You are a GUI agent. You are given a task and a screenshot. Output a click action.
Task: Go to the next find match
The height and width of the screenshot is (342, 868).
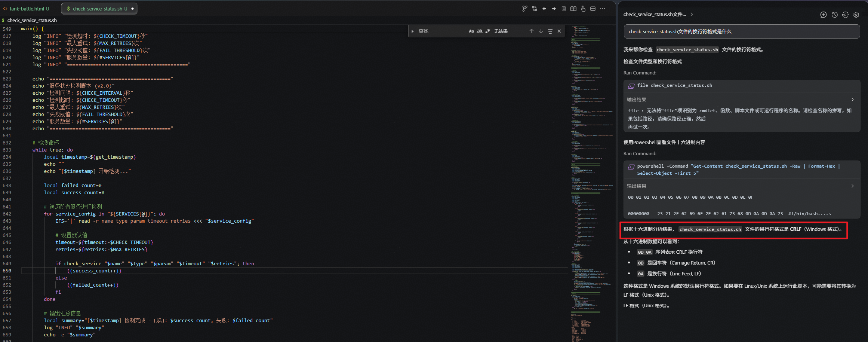click(x=541, y=31)
